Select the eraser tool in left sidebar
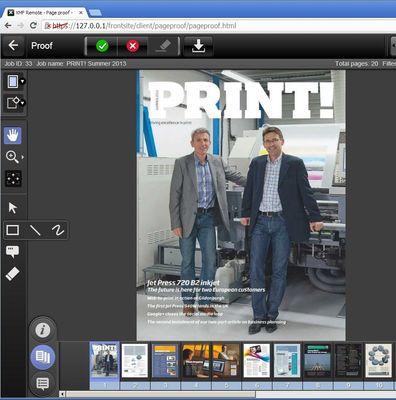This screenshot has width=396, height=400. click(x=13, y=274)
